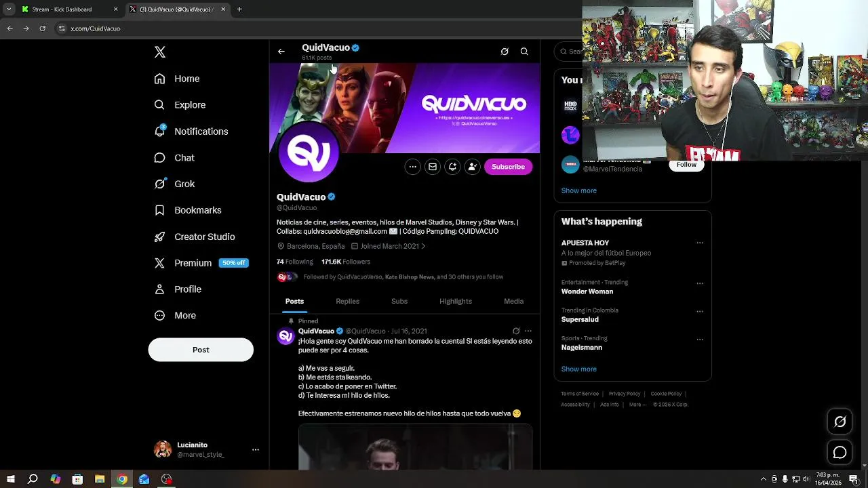Click pinned post author avatar
The image size is (868, 488).
[x=285, y=336]
